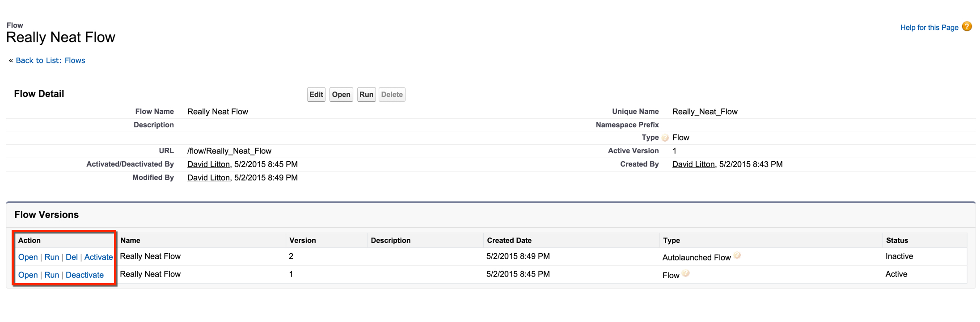Activate version 2 of Really Neat Flow
The height and width of the screenshot is (322, 980).
[98, 257]
